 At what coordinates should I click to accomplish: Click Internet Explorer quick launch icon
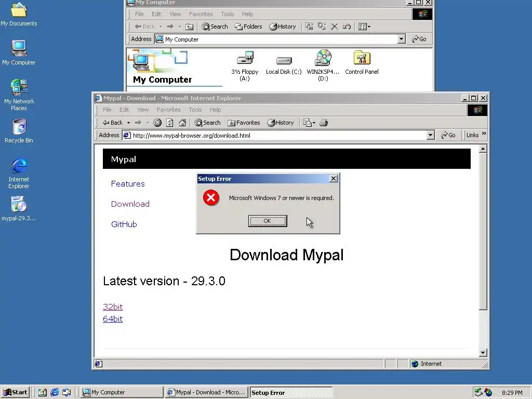click(55, 392)
